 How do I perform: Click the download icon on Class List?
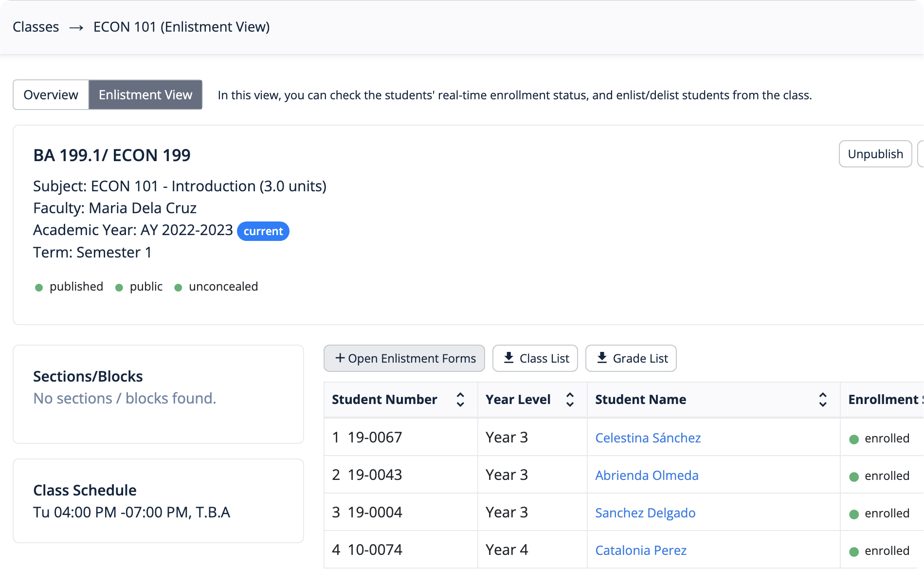(508, 358)
